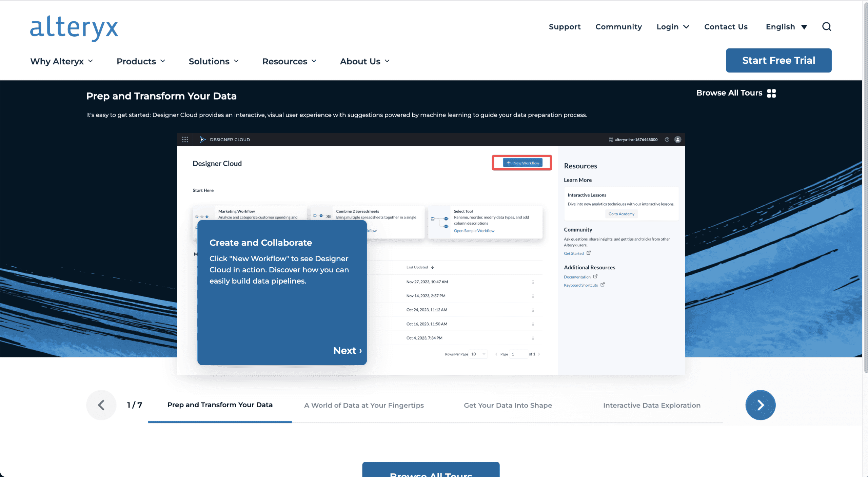Click the Page number input field

pyautogui.click(x=518, y=354)
